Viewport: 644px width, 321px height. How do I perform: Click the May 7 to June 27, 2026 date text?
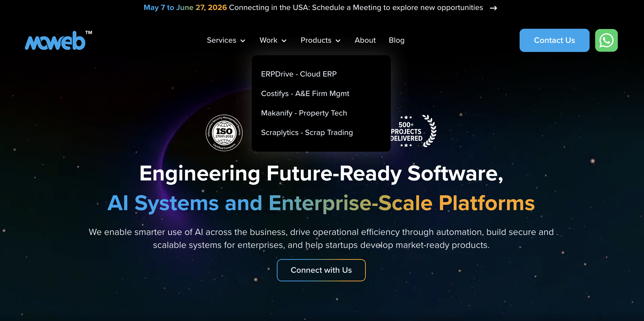185,8
